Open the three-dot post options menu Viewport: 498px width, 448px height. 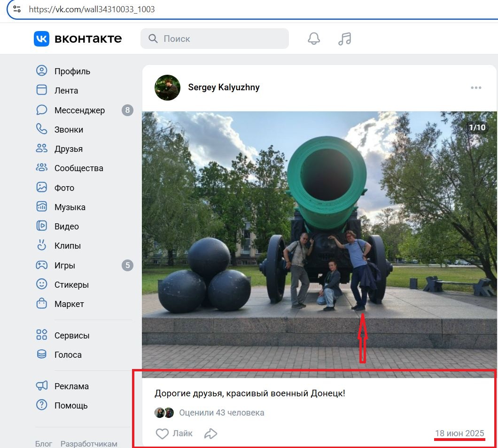pos(476,87)
